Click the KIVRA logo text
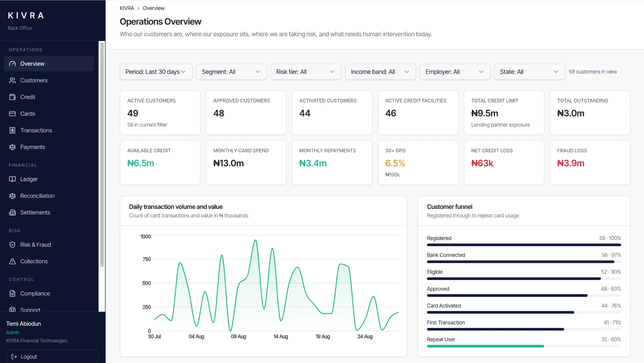This screenshot has height=363, width=644. click(26, 15)
